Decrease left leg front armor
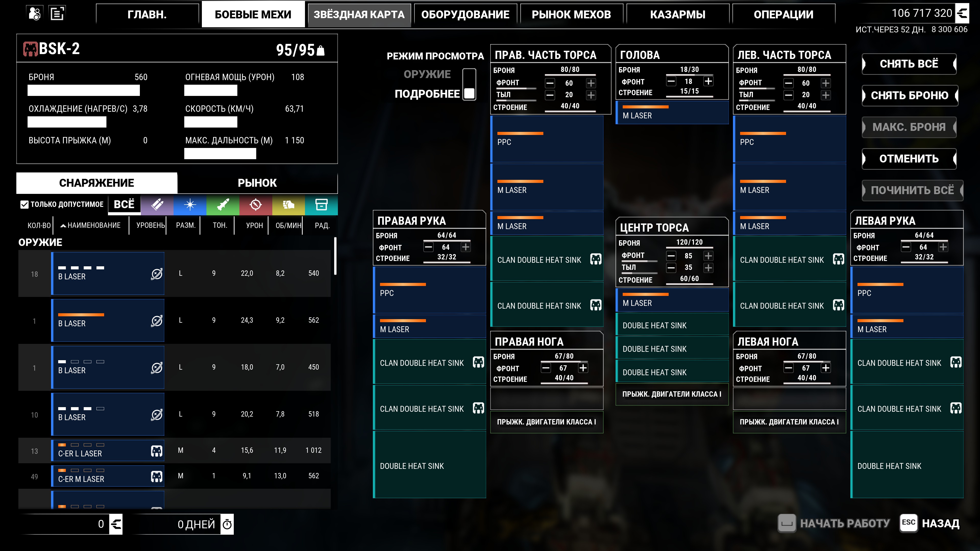 coord(789,368)
